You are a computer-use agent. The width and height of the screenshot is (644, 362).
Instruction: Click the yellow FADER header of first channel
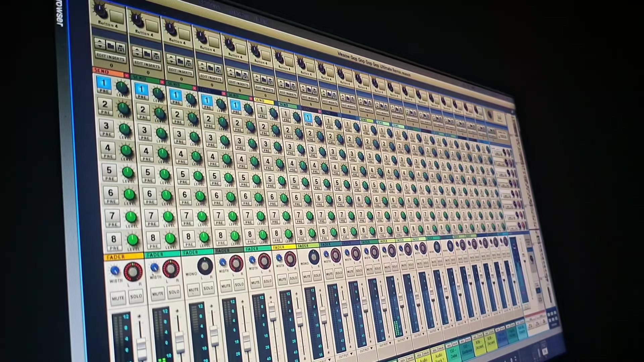tap(124, 257)
